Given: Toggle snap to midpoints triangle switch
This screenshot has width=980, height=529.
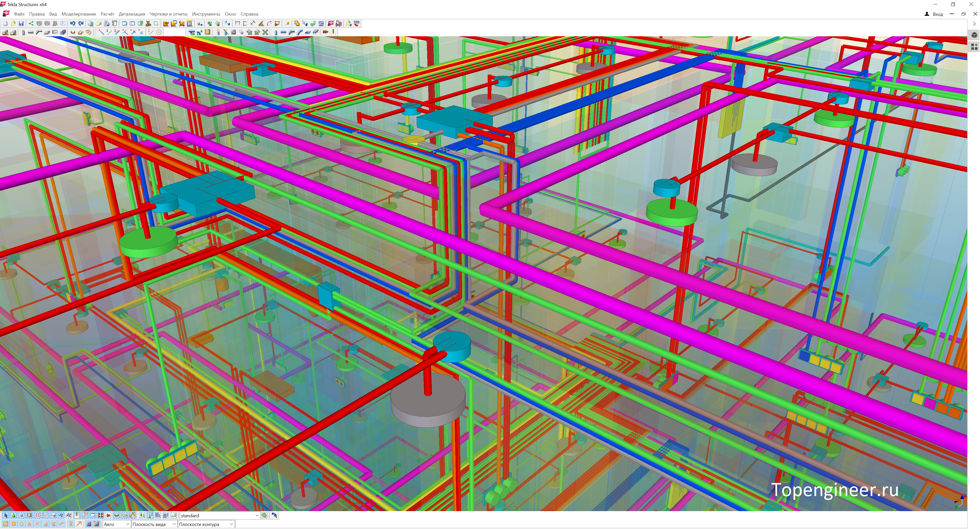Looking at the screenshot, I should (29, 524).
